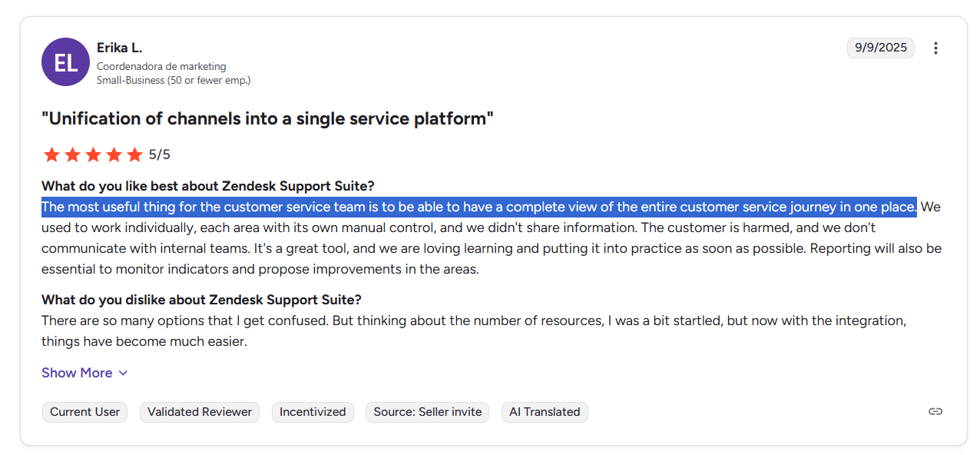This screenshot has height=455, width=980.
Task: Click the review title about unification of channels
Action: pos(267,118)
